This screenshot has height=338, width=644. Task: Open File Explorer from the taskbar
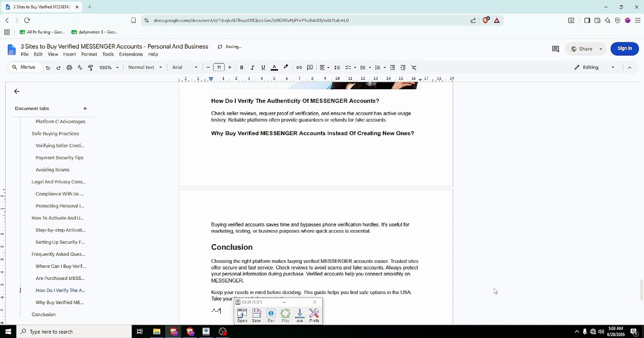[157, 332]
